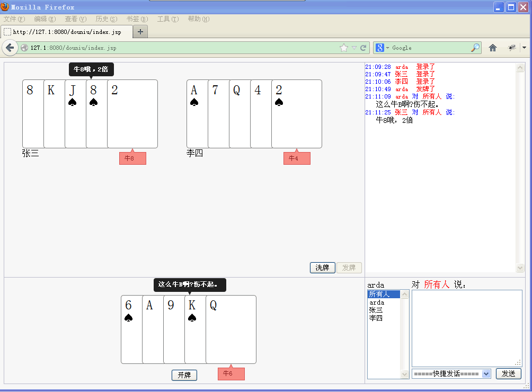Screen dimensions: 532x392
Task: Select 张三 in the recipient list
Action: 384,310
